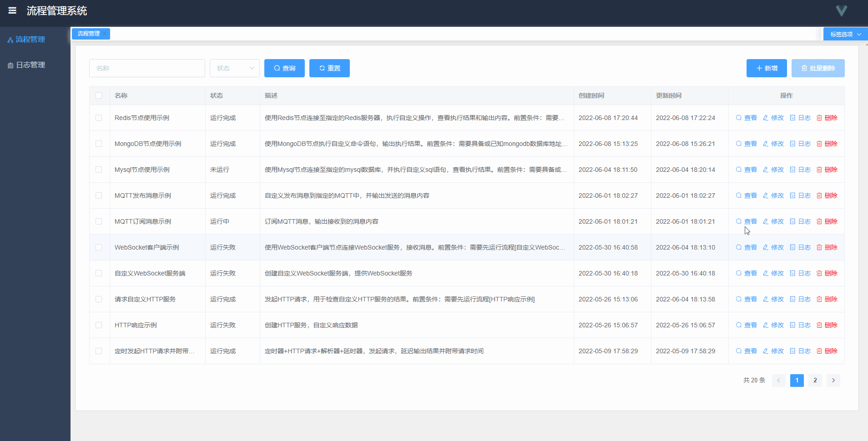Viewport: 868px width, 441px height.
Task: Check the MongoDB节点使用示例 row checkbox
Action: pyautogui.click(x=99, y=144)
